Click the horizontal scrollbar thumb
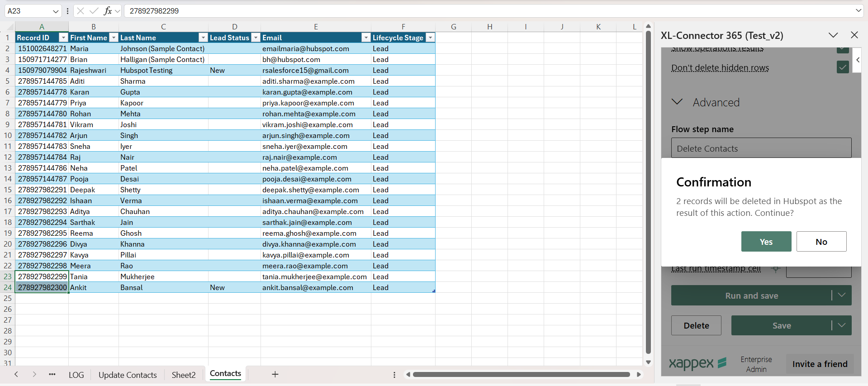The image size is (868, 386). tap(521, 374)
